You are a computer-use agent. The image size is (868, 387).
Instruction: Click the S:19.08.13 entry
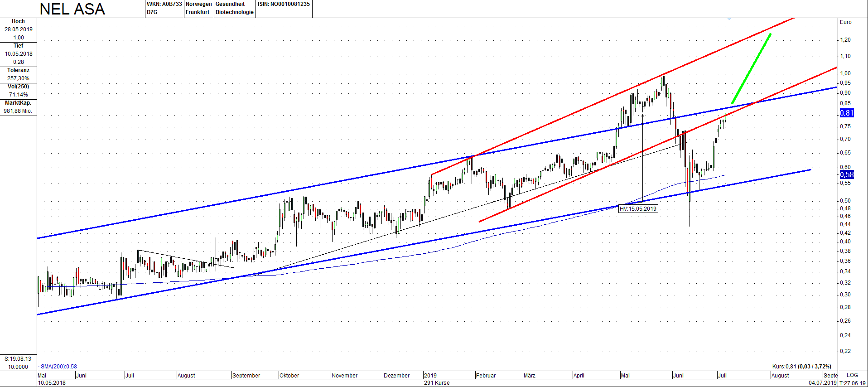pos(18,359)
